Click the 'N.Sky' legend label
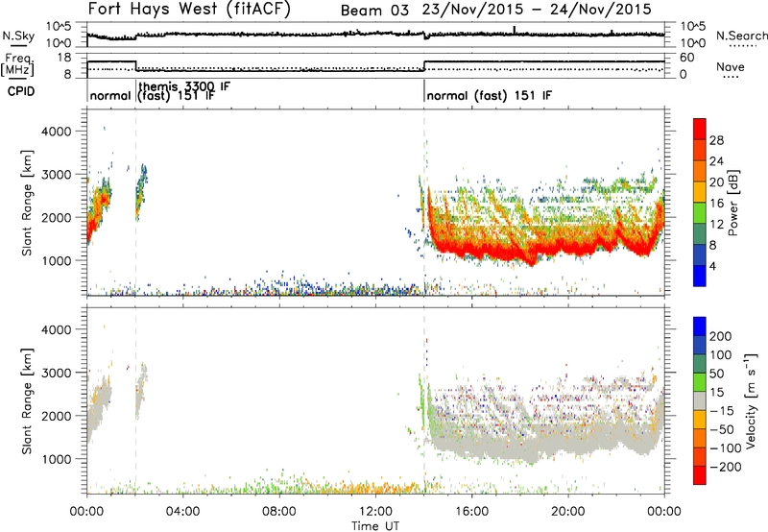Viewport: 768px width, 532px height. tap(18, 36)
